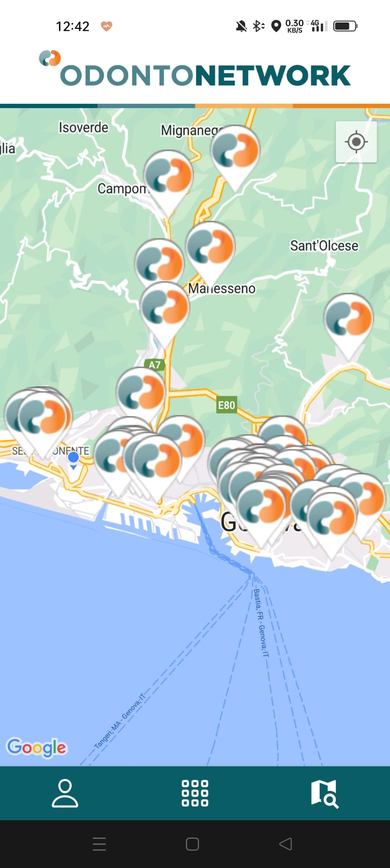Image resolution: width=390 pixels, height=868 pixels.
Task: Select the clinic pin near Campomorone
Action: [168, 182]
